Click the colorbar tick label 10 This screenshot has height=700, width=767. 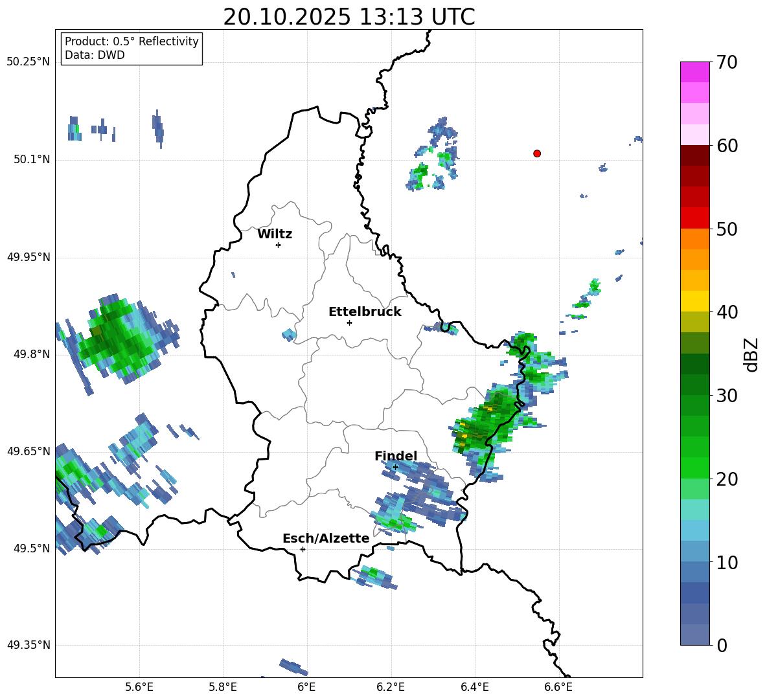[727, 563]
